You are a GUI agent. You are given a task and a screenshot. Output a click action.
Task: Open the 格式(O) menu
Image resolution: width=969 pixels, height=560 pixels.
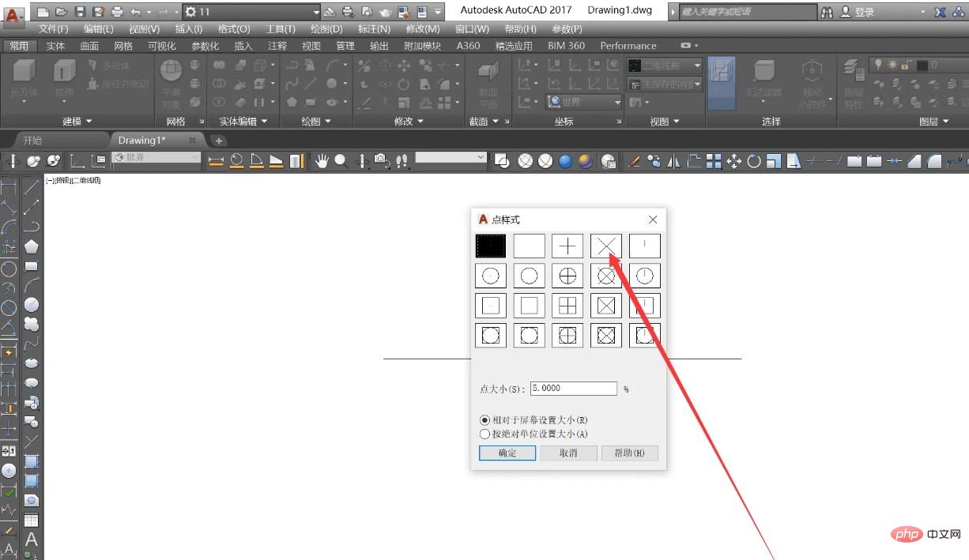pos(233,29)
